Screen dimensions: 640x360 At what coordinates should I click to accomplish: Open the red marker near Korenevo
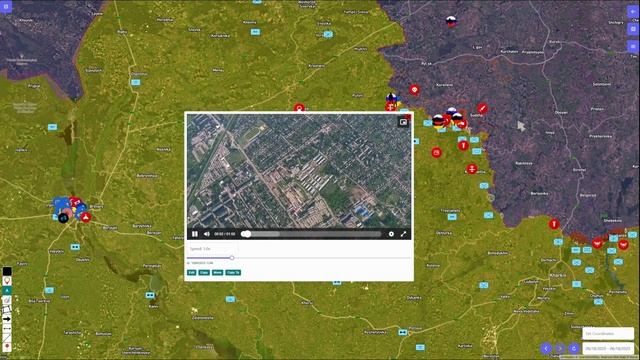tap(414, 90)
